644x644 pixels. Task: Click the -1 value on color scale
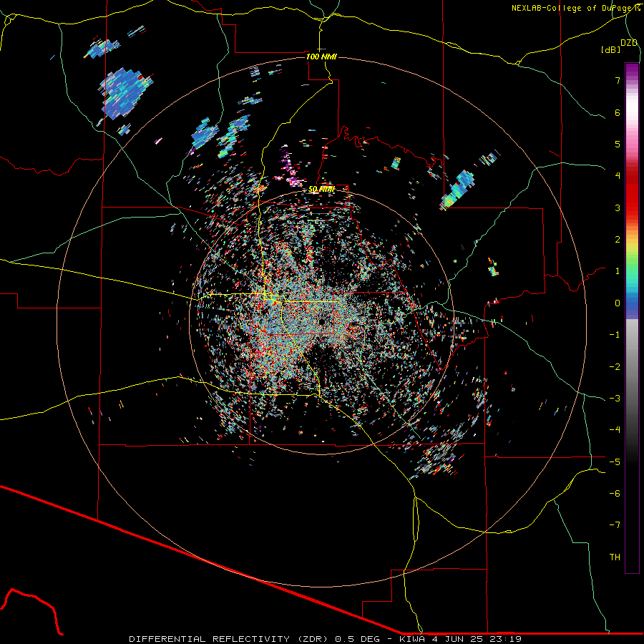tap(615, 335)
